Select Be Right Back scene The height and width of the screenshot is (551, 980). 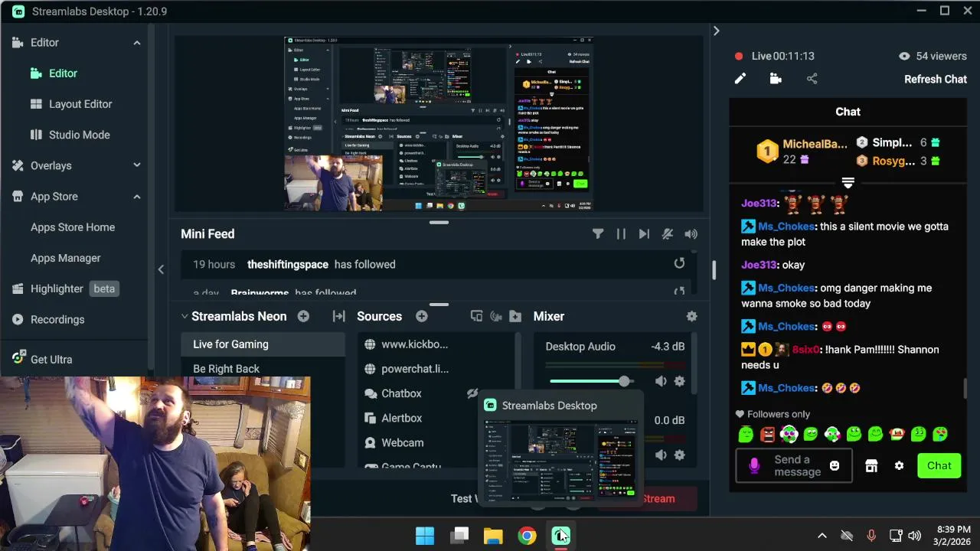coord(263,369)
